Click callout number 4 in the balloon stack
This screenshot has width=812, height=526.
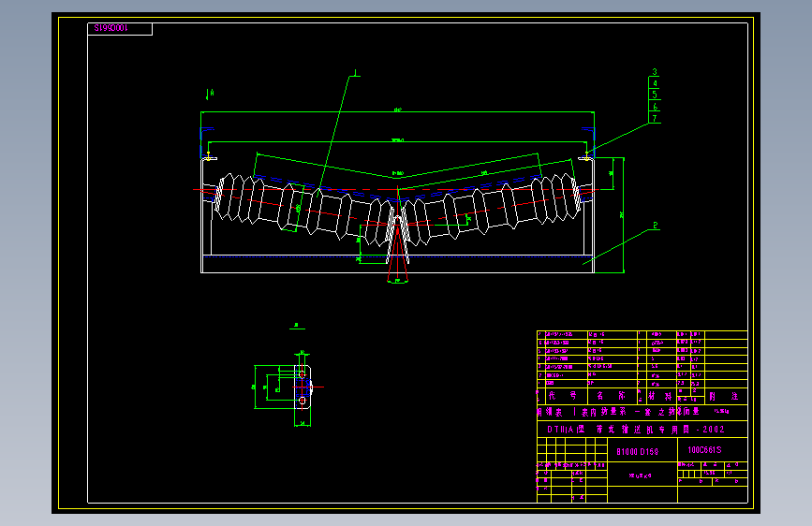click(655, 83)
